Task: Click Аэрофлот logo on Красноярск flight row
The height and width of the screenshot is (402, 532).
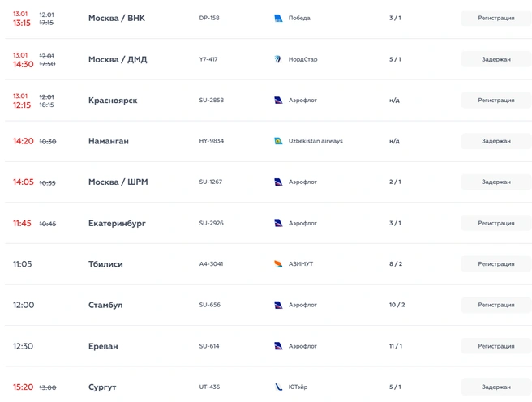Action: (278, 100)
